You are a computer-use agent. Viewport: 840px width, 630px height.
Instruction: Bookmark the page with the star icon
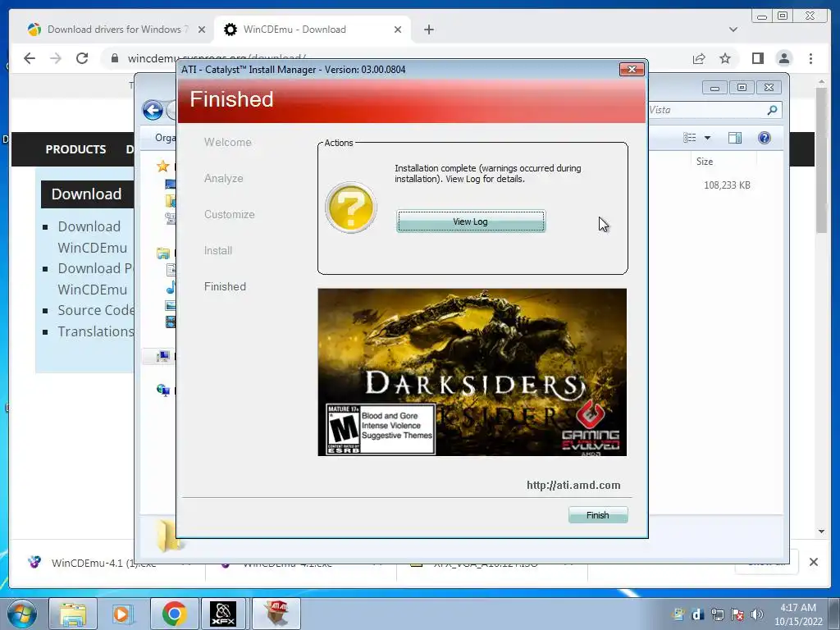[x=725, y=58]
